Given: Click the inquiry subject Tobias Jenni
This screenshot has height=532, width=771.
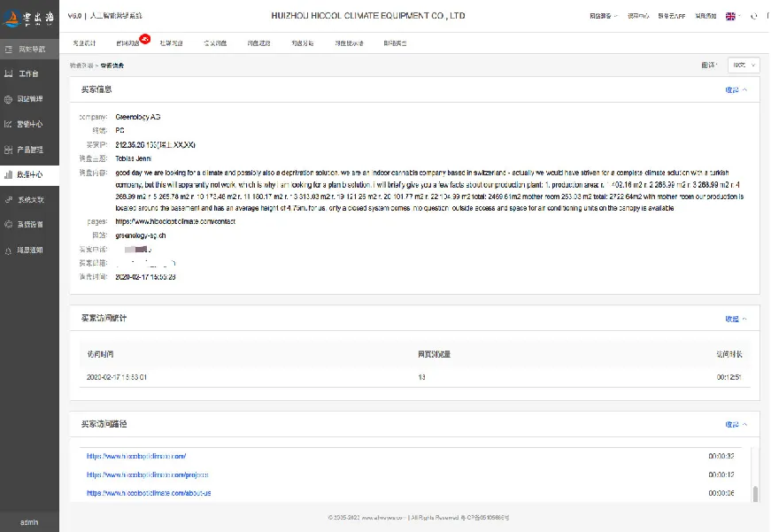Looking at the screenshot, I should pos(134,158).
